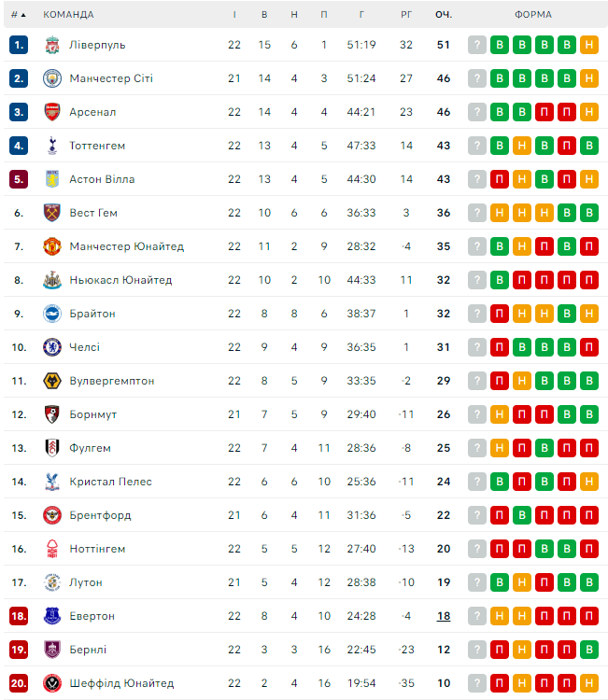Click the Everton club crest icon
Viewport: 608px width, 700px height.
[51, 616]
